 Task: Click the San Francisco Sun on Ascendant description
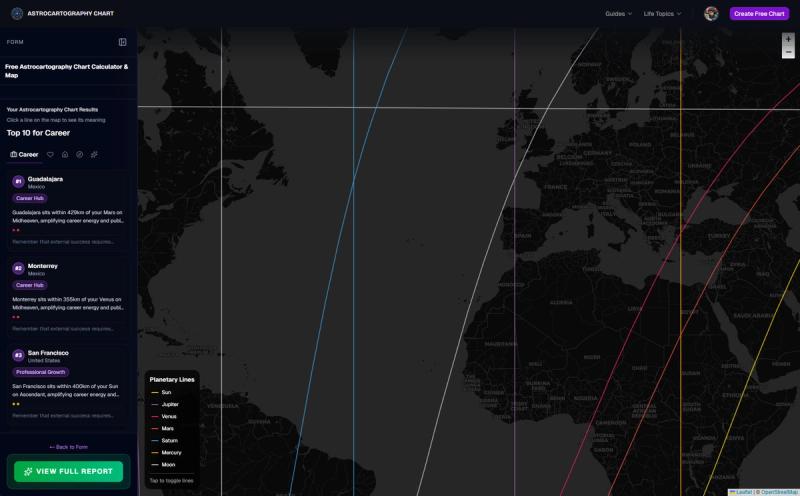(66, 390)
